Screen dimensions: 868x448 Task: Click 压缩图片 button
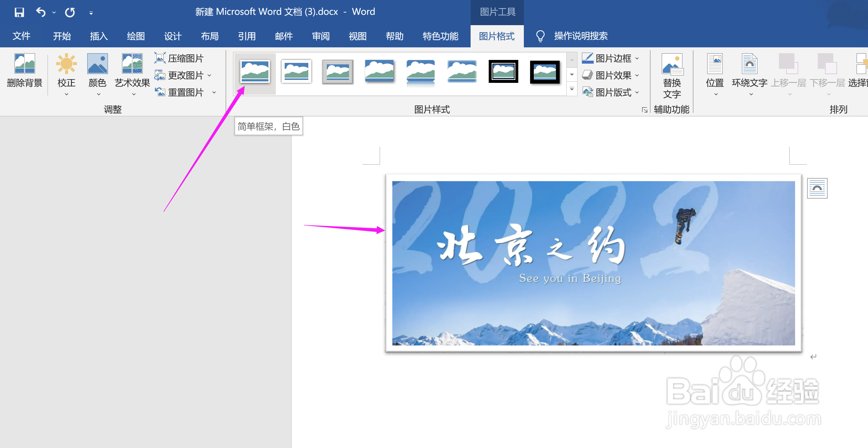click(x=179, y=58)
